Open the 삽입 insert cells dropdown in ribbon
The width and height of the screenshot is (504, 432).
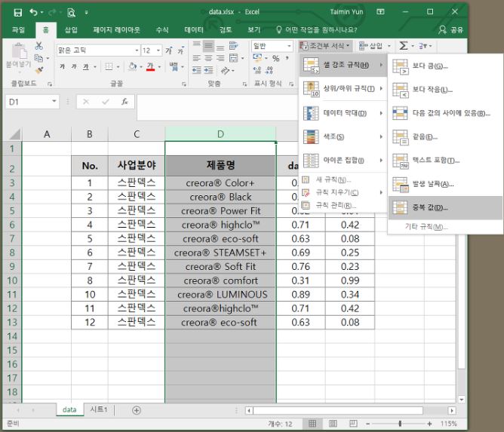coord(375,46)
